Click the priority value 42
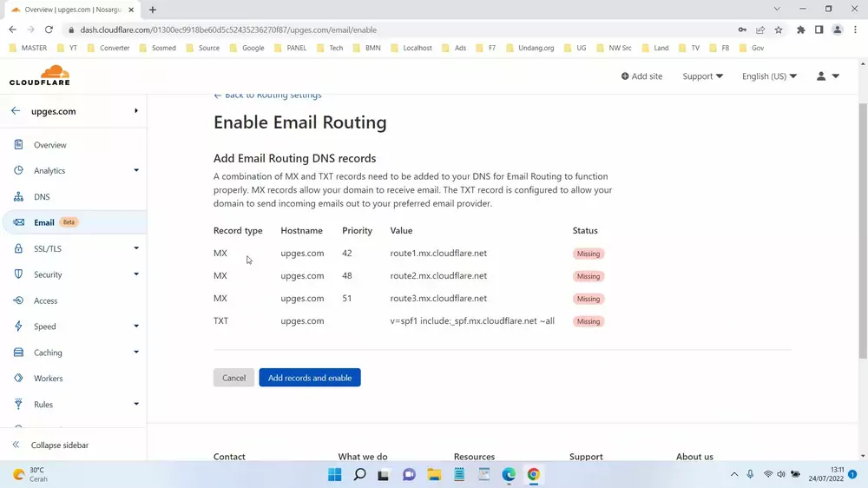This screenshot has height=488, width=868. [x=347, y=254]
